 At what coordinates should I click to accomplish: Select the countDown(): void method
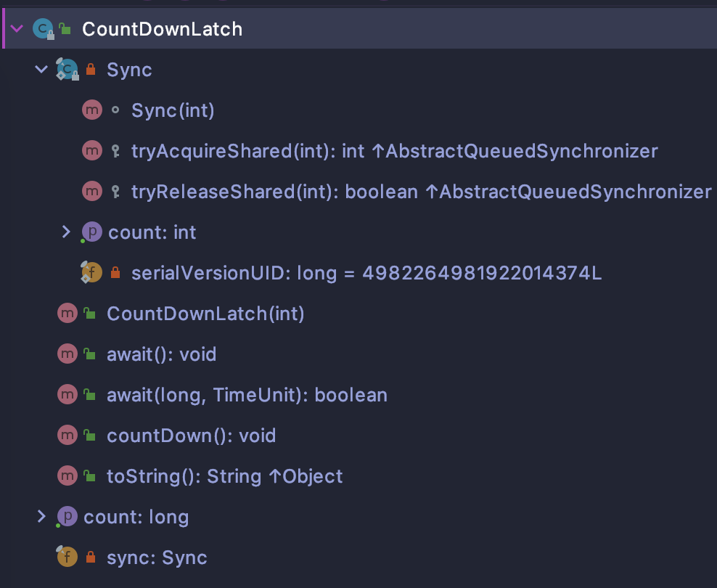pos(191,436)
